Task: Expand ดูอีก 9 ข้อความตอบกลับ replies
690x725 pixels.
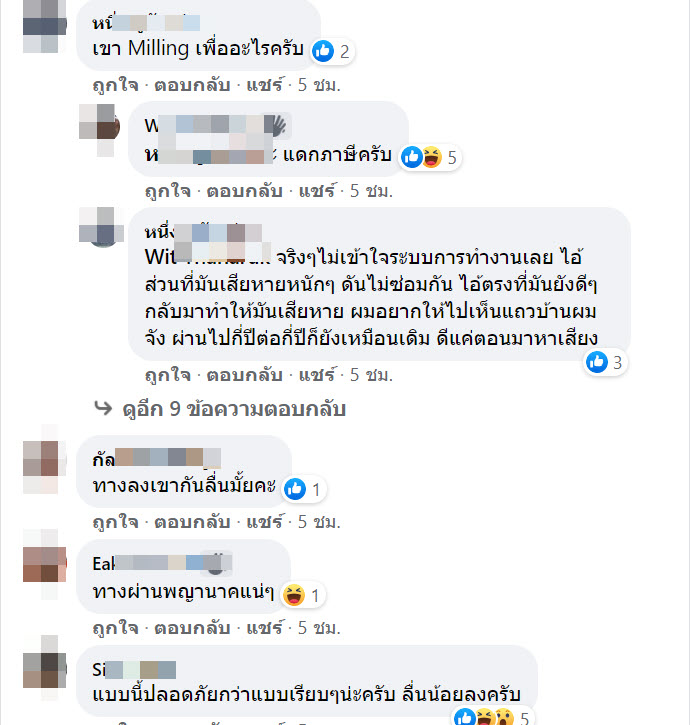Action: 234,409
